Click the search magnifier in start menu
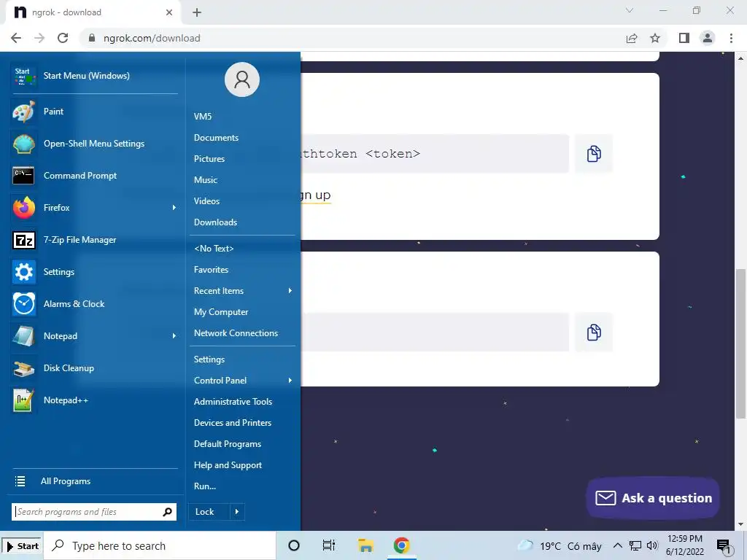The image size is (747, 560). [x=167, y=512]
